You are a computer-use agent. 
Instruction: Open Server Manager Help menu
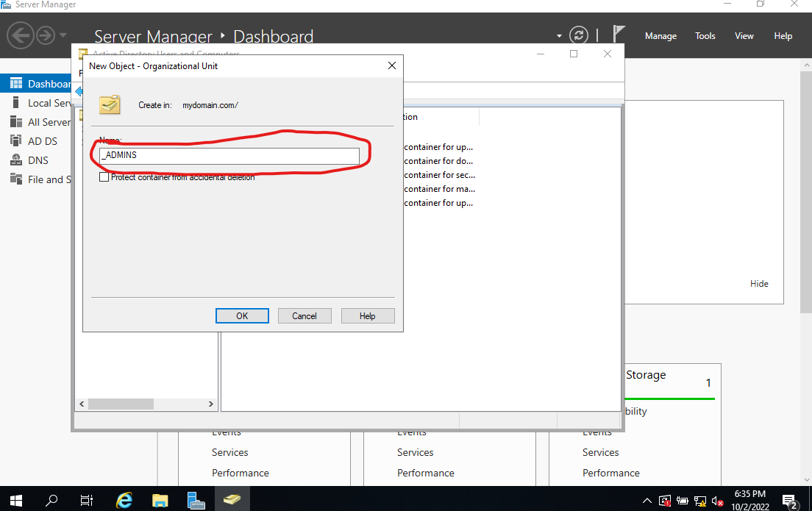783,36
